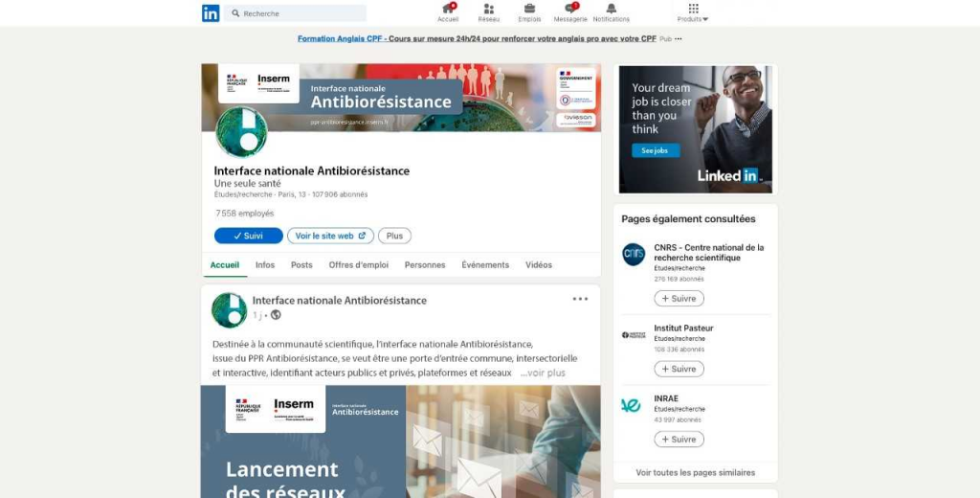Open the Messagerie chat icon

[x=570, y=10]
